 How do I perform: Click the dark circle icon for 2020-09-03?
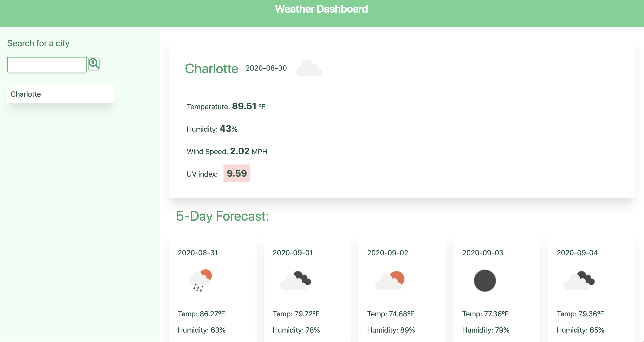click(485, 281)
